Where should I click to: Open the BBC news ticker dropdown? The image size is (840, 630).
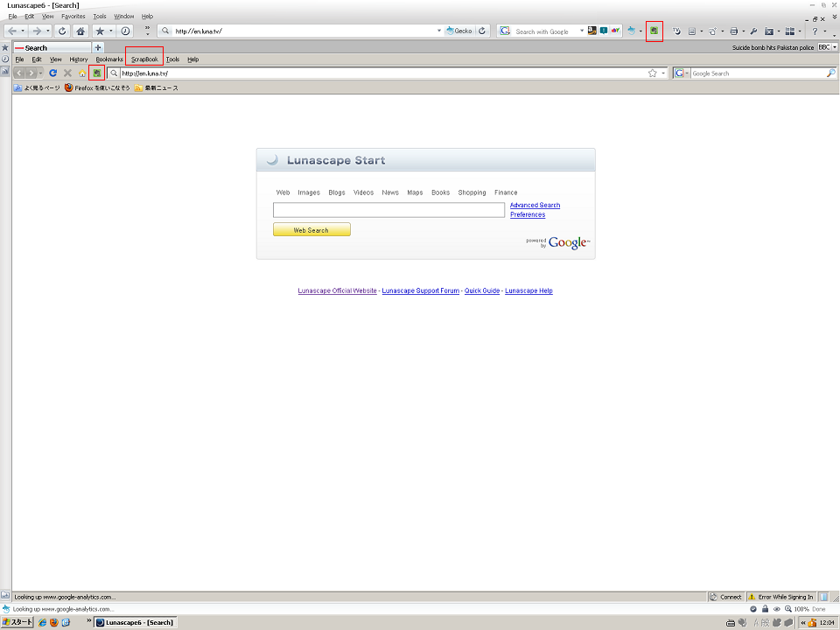click(x=834, y=47)
